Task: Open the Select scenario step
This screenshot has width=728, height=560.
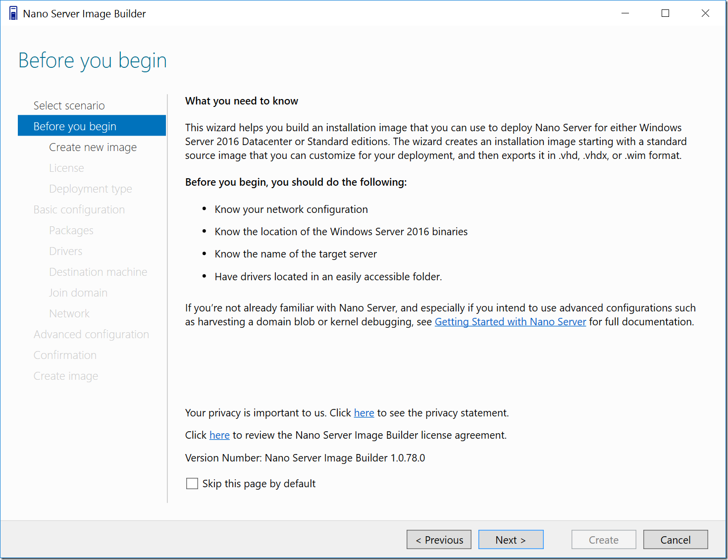Action: pos(69,105)
